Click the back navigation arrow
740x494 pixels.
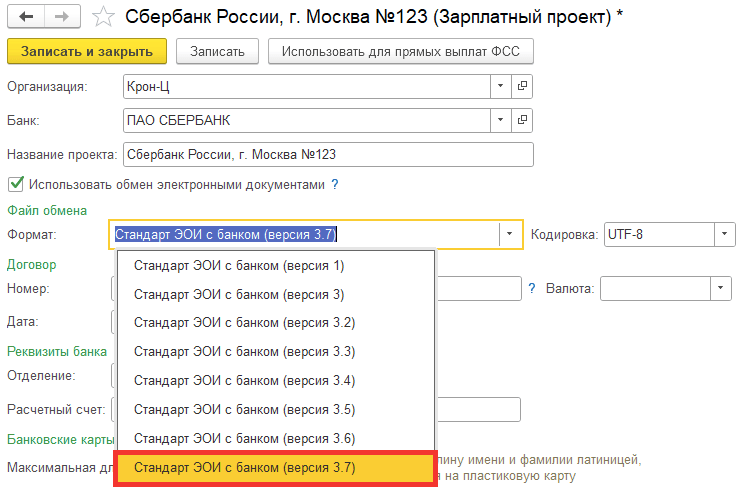click(26, 17)
